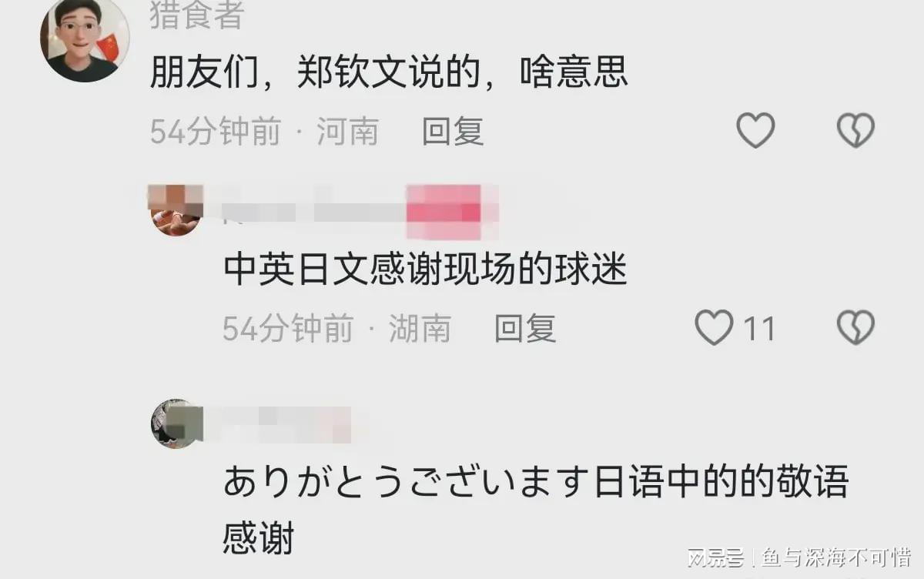
Task: Open the username 猎食者
Action: 197,14
